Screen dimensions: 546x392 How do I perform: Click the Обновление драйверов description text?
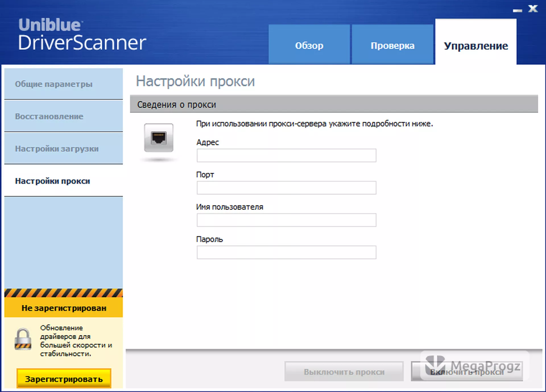[x=76, y=341]
